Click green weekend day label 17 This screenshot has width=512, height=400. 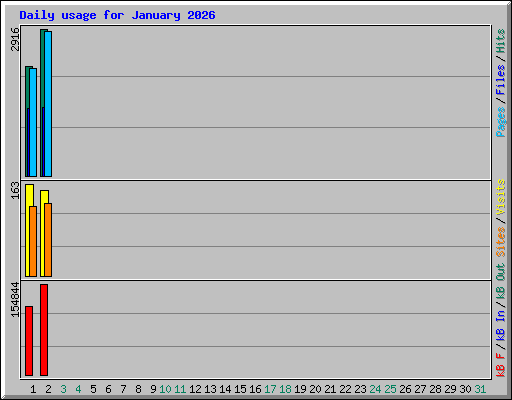(270, 389)
